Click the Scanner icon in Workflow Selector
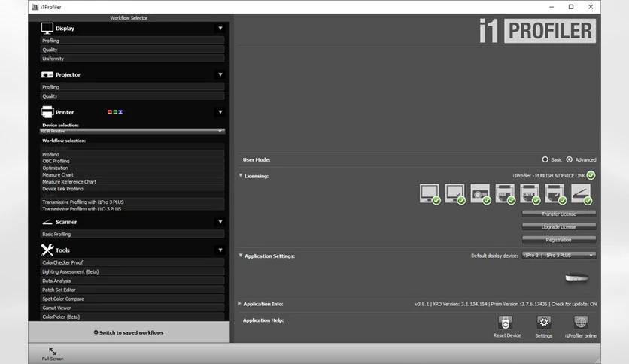The width and height of the screenshot is (629, 364). [47, 222]
